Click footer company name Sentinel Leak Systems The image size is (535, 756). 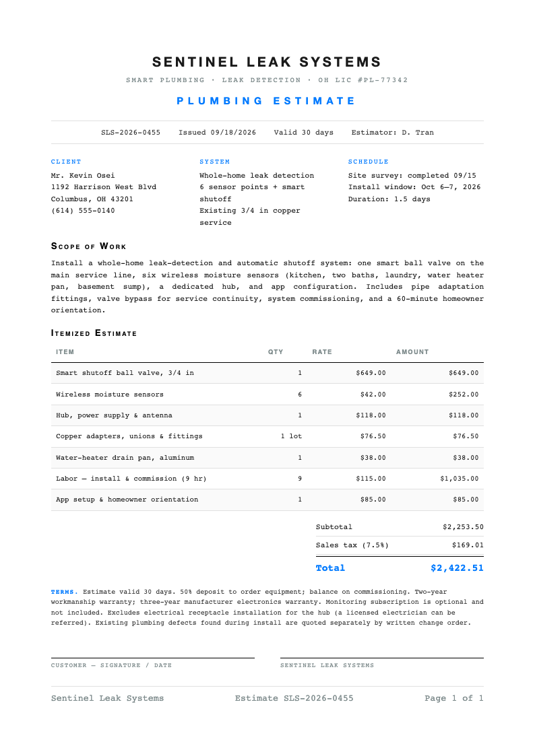pos(108,698)
